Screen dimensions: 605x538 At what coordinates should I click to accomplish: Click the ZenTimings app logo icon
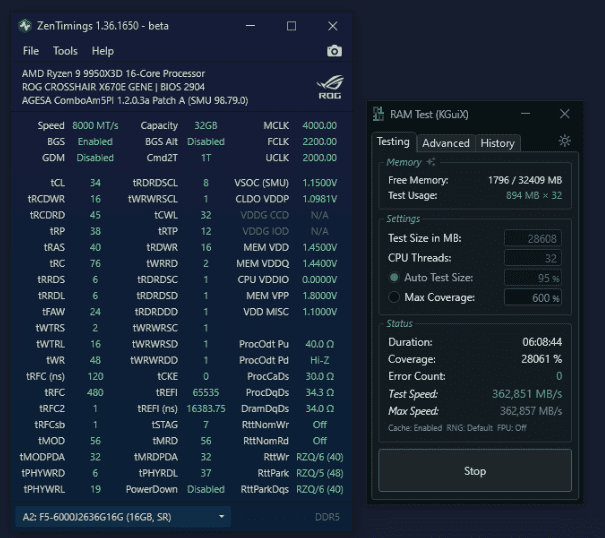(25, 26)
